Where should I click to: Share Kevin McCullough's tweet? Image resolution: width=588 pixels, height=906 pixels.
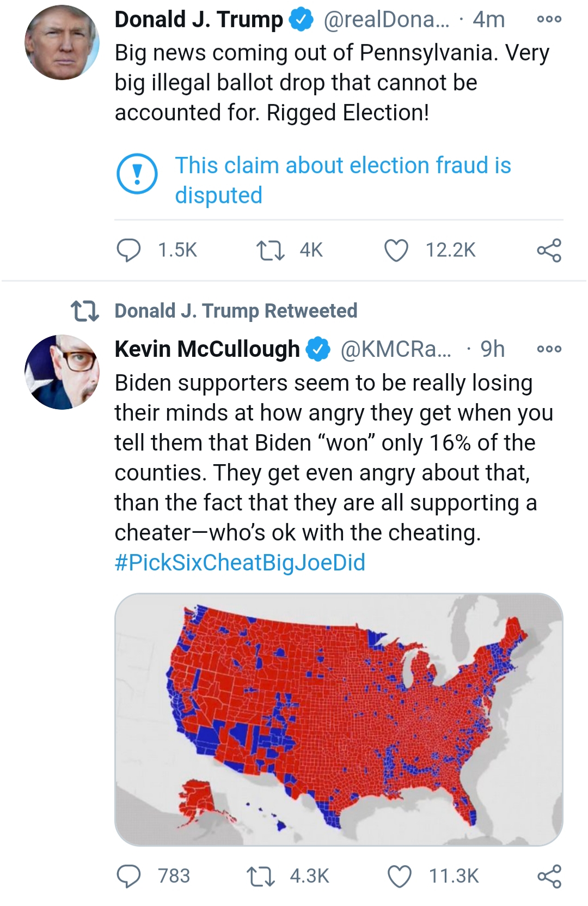[548, 876]
